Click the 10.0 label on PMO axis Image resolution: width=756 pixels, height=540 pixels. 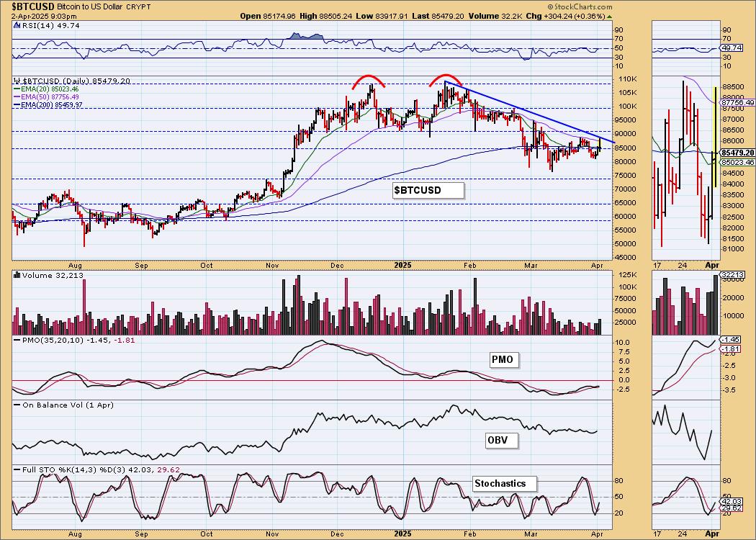click(x=623, y=343)
